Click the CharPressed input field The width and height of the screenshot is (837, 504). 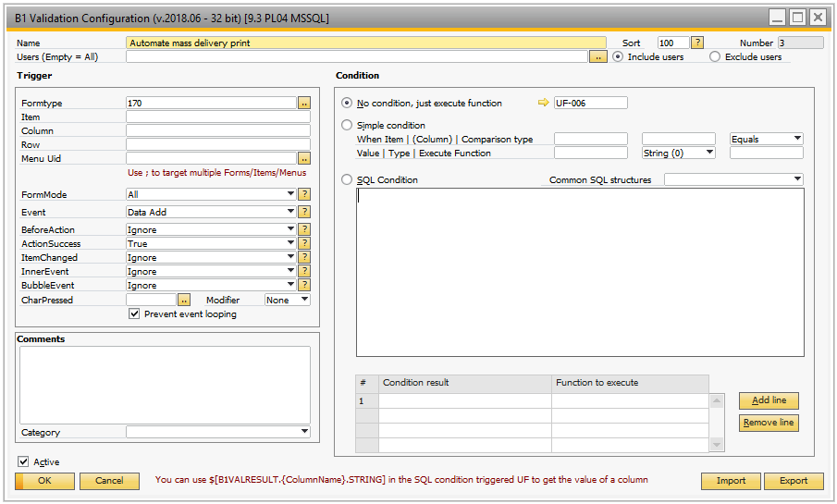151,300
